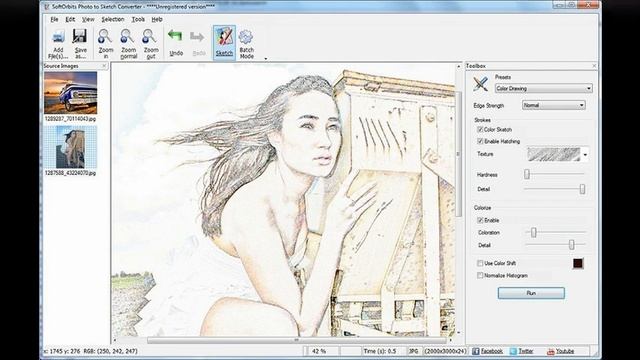Click the vertical scrollbar of the canvas
The height and width of the screenshot is (360, 640).
458,155
